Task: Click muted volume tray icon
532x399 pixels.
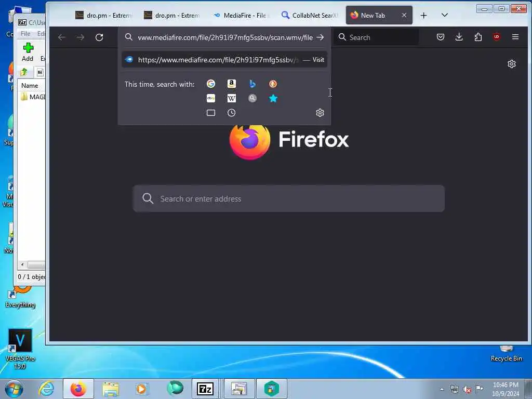Action: 467,390
